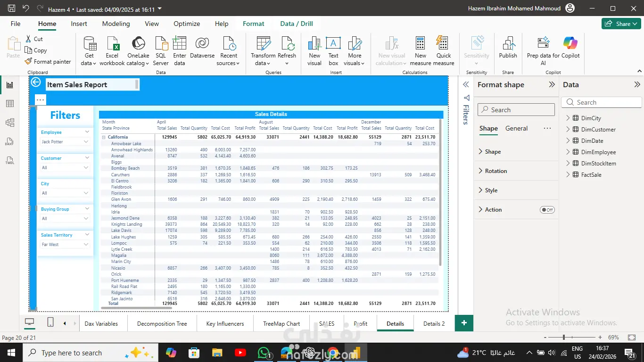This screenshot has height=362, width=644.
Task: Click the Get data icon
Action: pyautogui.click(x=89, y=44)
